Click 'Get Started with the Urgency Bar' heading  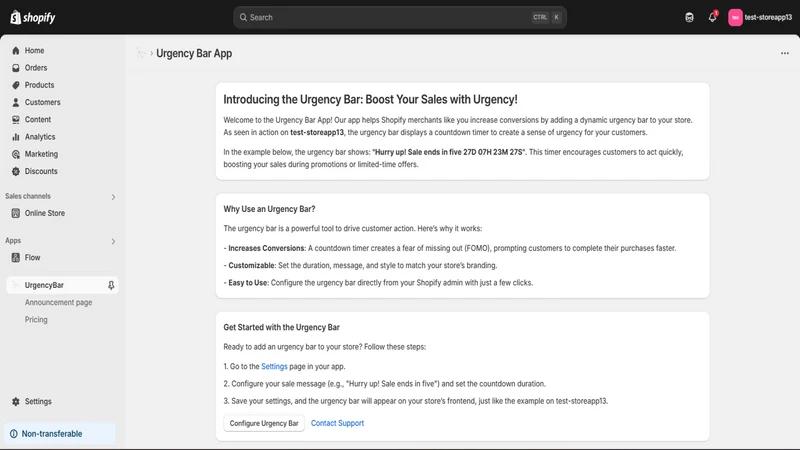tap(282, 328)
